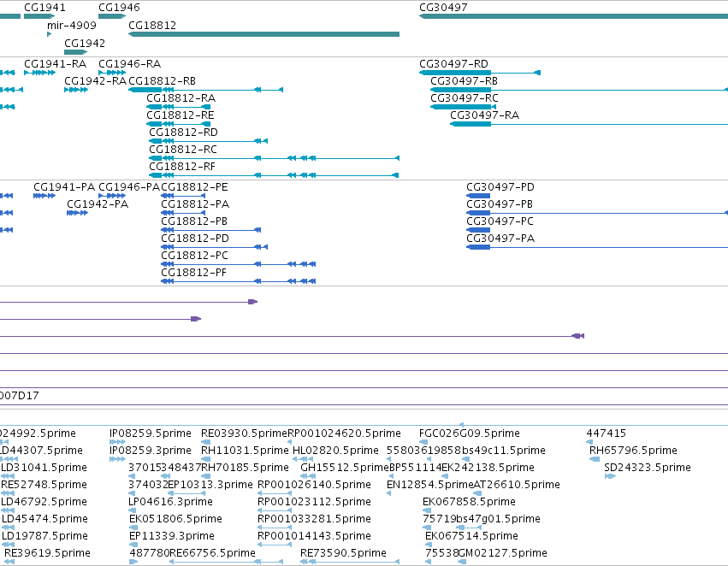
Task: Open EST RP001033281.5prime
Action: pos(314,519)
